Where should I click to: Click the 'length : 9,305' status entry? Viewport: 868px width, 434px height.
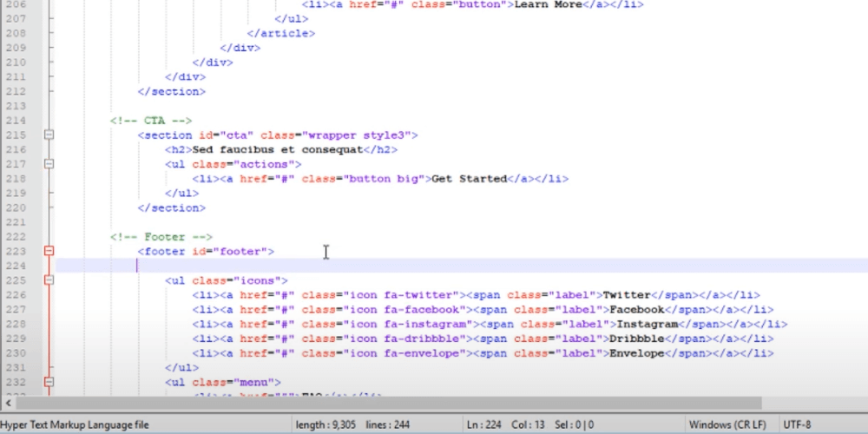tap(326, 425)
